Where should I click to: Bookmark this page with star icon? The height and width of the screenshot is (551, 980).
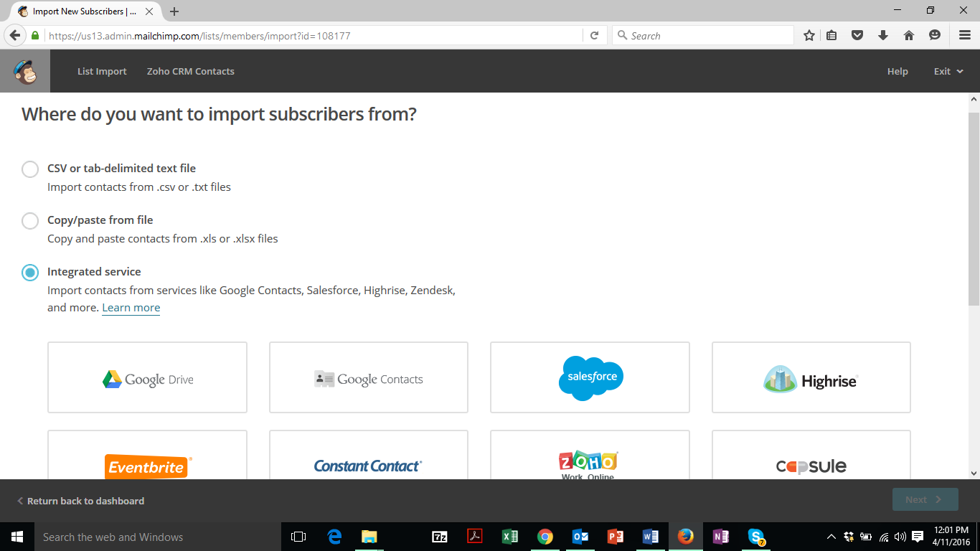pos(809,35)
